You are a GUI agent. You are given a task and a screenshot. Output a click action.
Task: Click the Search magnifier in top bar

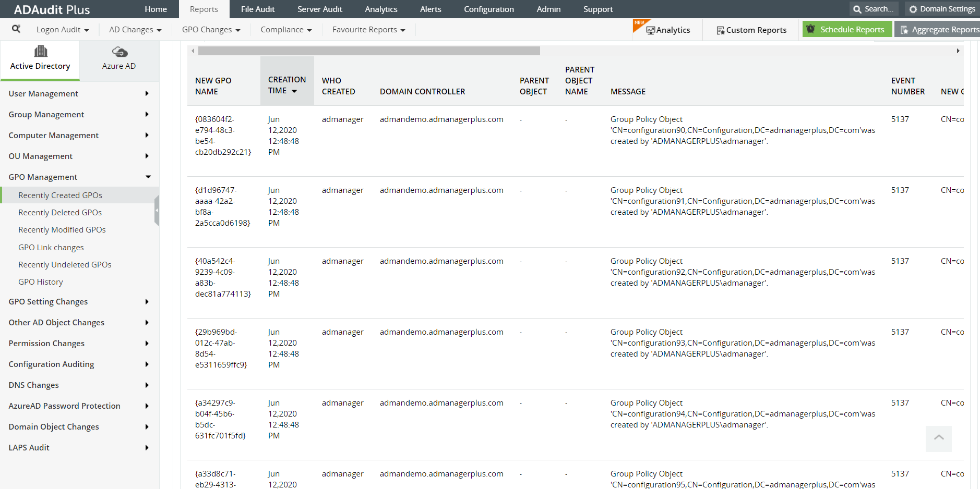coord(856,9)
